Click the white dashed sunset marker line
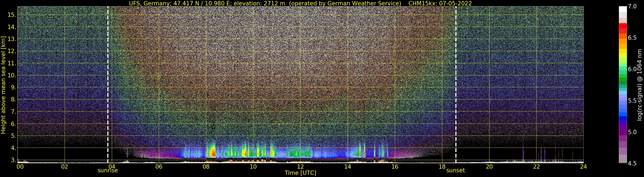Screen dimensions: 644x177 pyautogui.click(x=456, y=85)
